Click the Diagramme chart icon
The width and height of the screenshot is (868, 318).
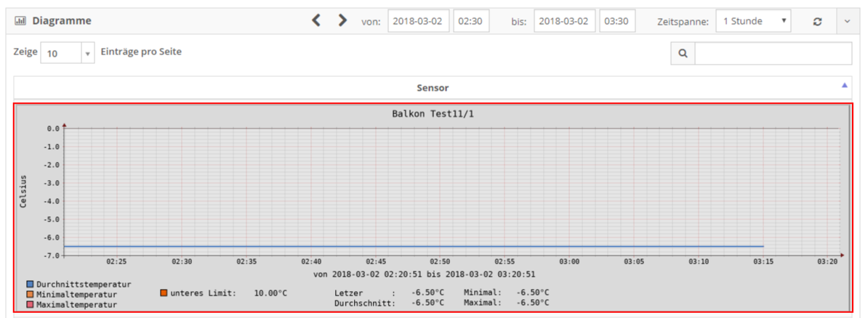[20, 21]
